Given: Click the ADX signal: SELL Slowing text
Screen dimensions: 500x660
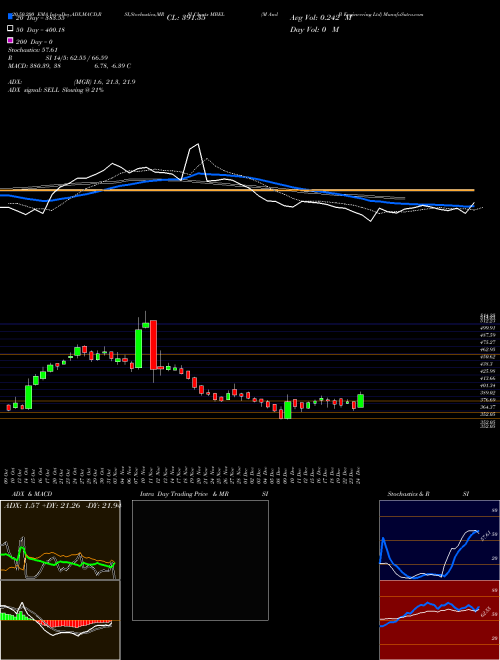Looking at the screenshot, I should point(56,90).
